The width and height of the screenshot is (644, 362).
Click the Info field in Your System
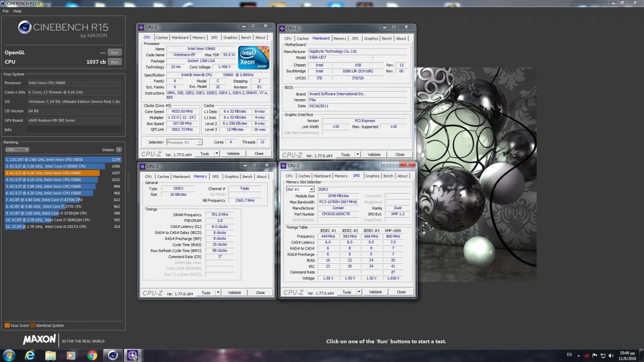coord(74,130)
